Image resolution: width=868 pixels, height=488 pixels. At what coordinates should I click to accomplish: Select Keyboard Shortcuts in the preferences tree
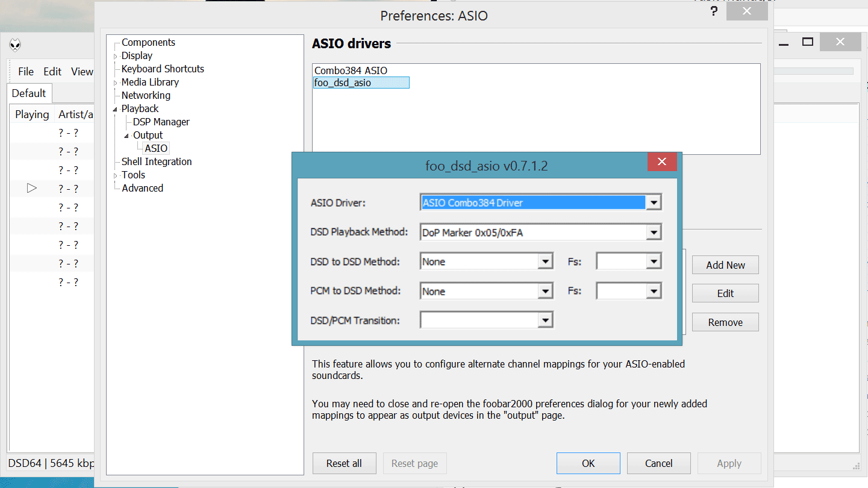point(163,69)
